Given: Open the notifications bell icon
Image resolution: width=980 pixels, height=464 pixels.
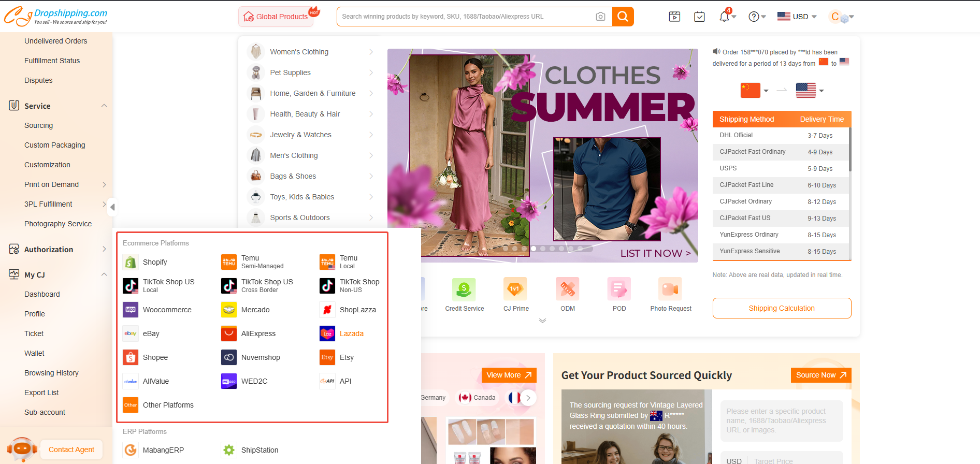Looking at the screenshot, I should [724, 17].
